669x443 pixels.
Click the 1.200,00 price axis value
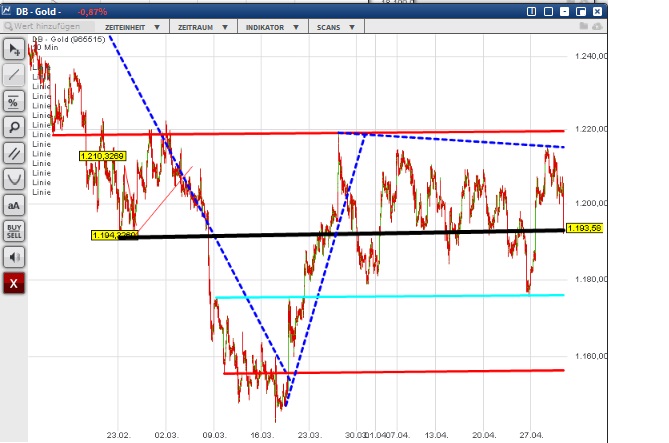(x=591, y=203)
